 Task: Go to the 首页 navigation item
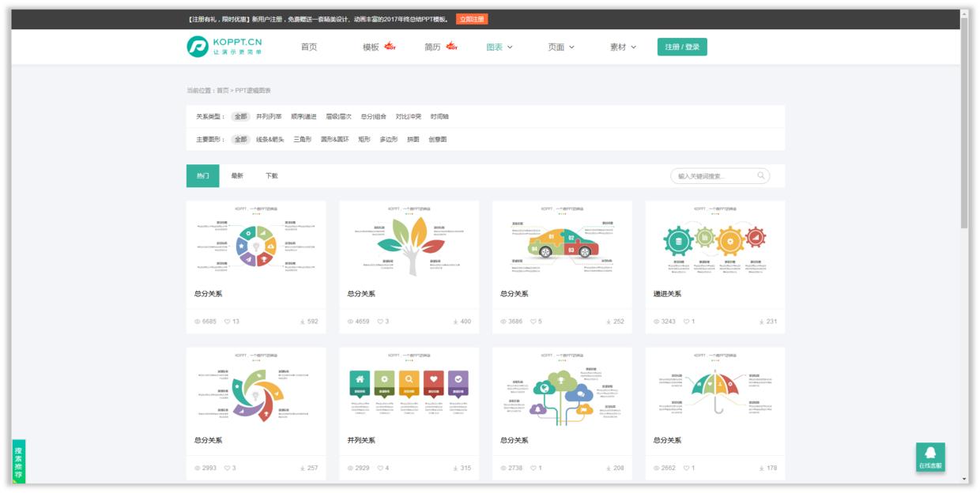point(309,47)
